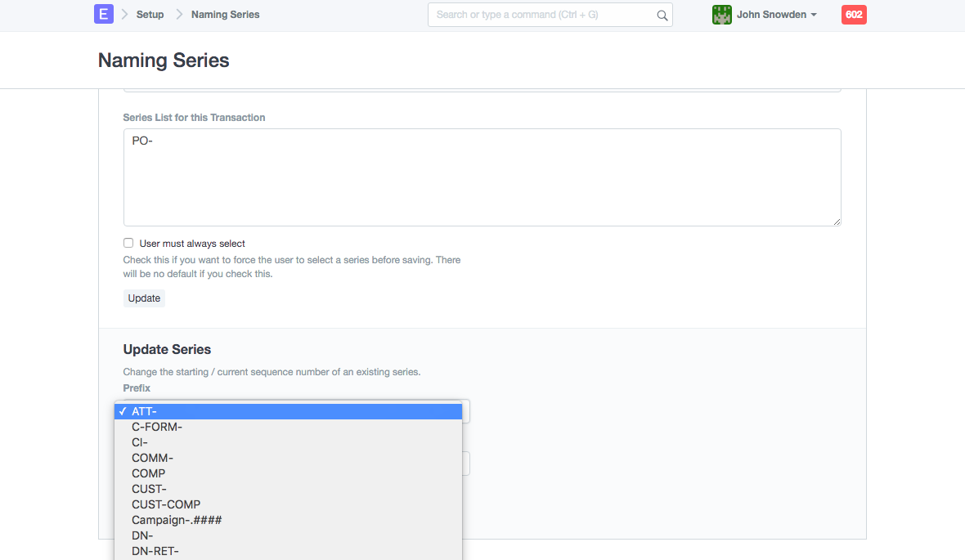Click the Naming Series breadcrumb link
The width and height of the screenshot is (965, 560).
coord(225,15)
